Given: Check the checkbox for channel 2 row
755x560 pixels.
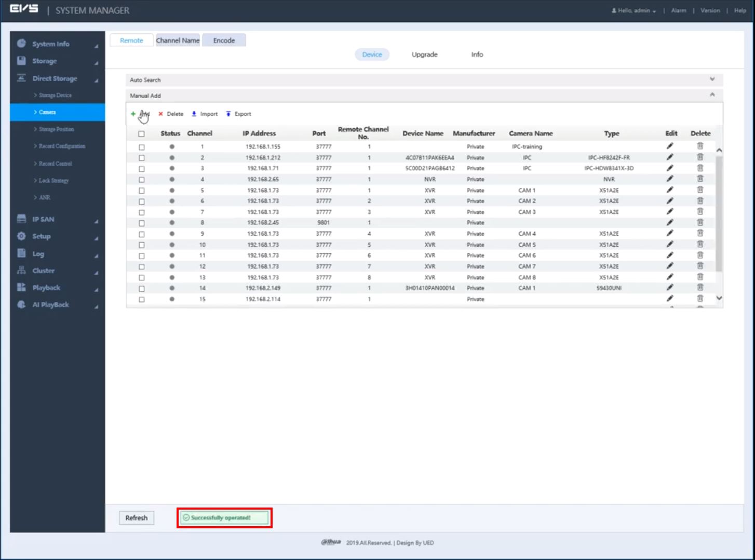Looking at the screenshot, I should click(x=141, y=158).
